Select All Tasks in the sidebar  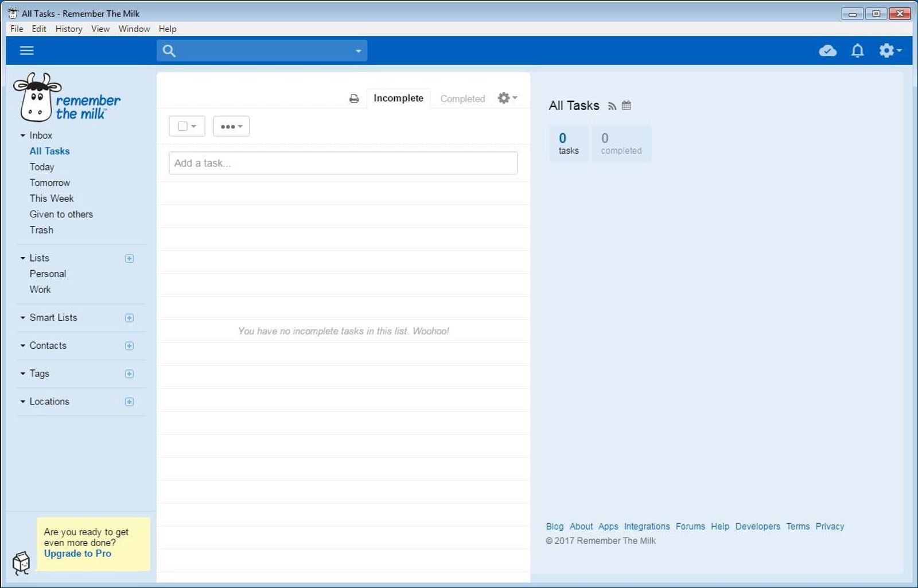point(49,151)
